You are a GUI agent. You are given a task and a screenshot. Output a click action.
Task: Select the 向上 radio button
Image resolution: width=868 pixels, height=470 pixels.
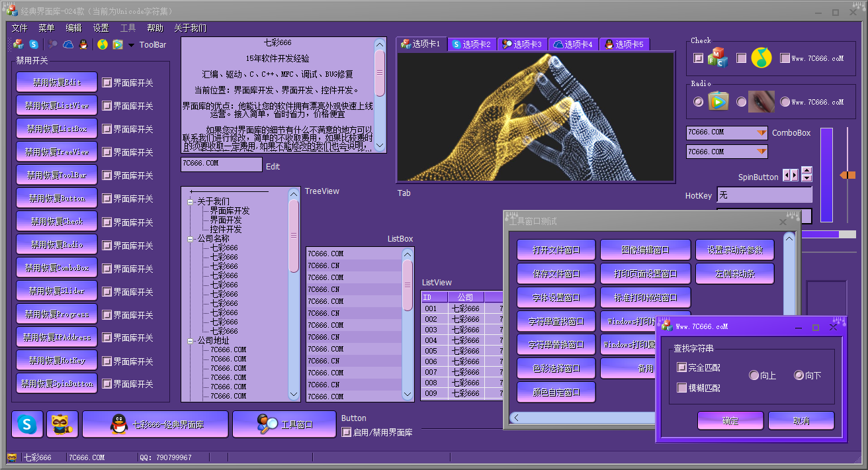pyautogui.click(x=754, y=375)
